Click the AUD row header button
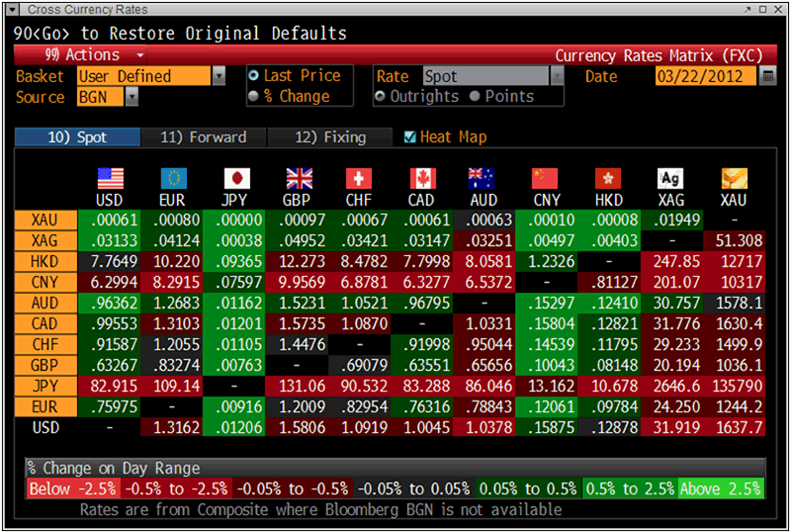This screenshot has width=791, height=532. [x=45, y=303]
